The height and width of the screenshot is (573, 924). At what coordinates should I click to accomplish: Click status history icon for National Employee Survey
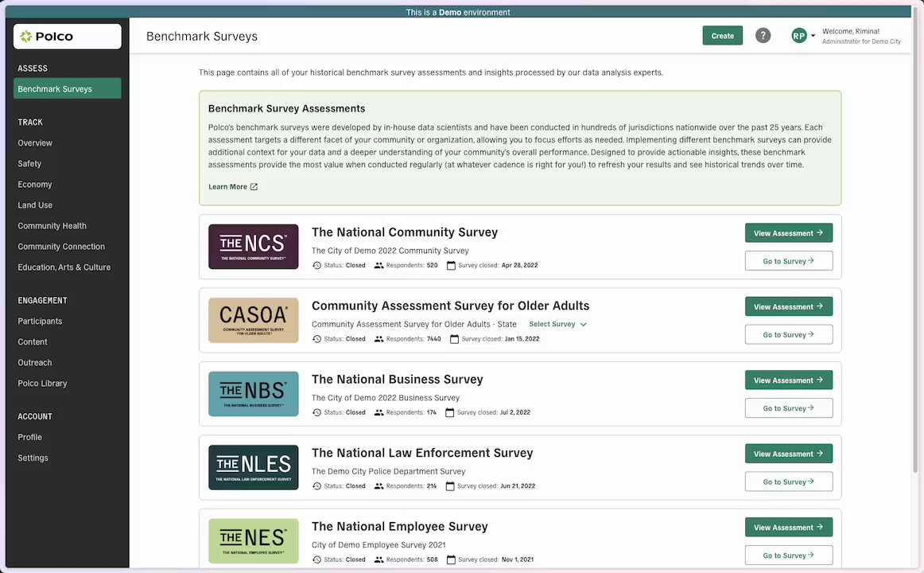tap(317, 560)
